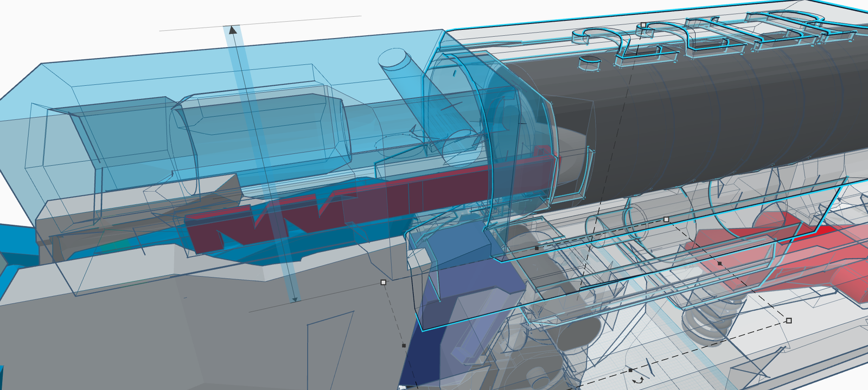Click the black midpoint handle over the red part
Viewport: 868px width, 390px height.
pyautogui.click(x=720, y=263)
